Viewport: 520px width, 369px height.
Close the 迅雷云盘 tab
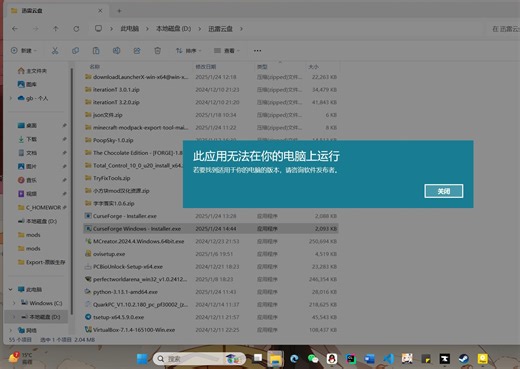pos(100,11)
